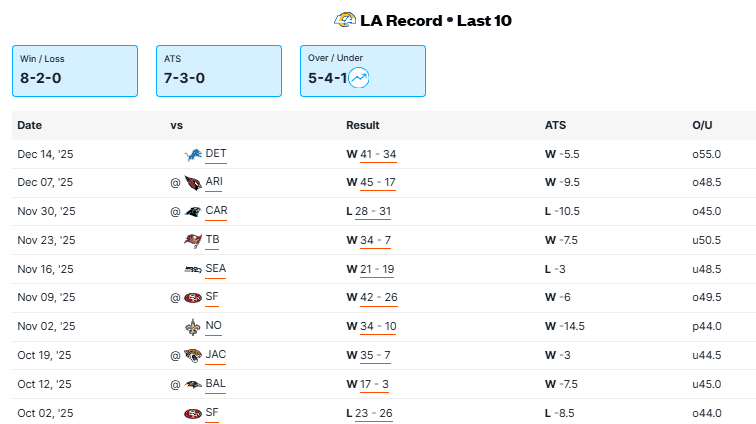Click the Tampa Bay Buccaneers logo
The height and width of the screenshot is (424, 756).
pyautogui.click(x=193, y=240)
